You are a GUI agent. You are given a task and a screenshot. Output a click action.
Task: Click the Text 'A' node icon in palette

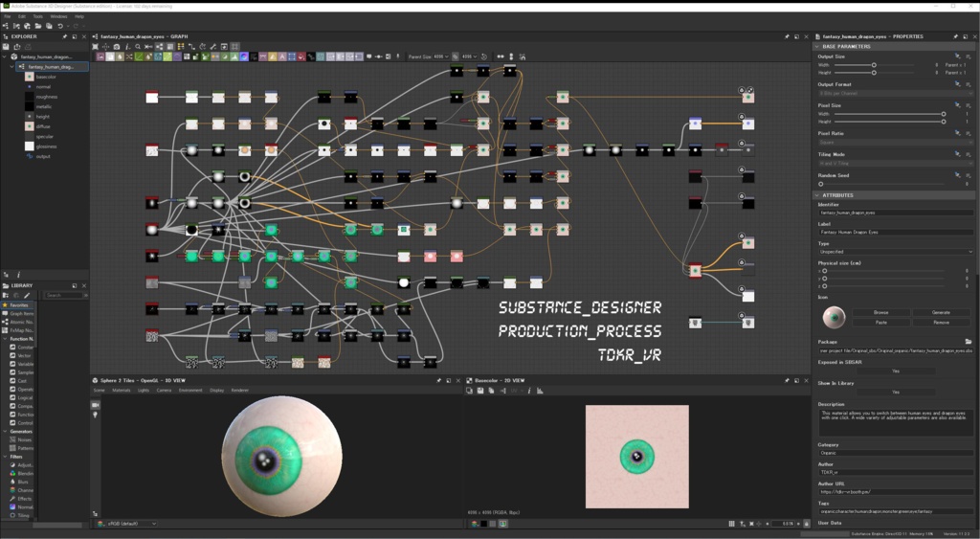[282, 56]
